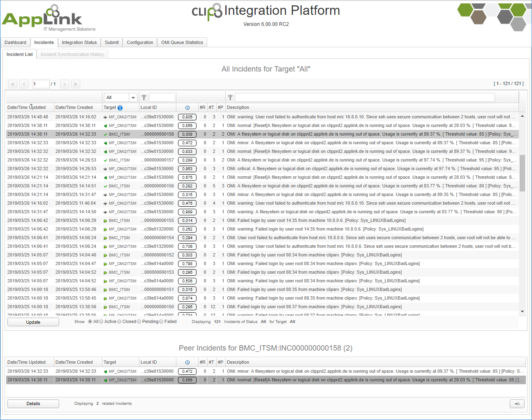Click status arrow icon in 14:48:48 row
This screenshot has width=532, height=420.
click(x=106, y=117)
